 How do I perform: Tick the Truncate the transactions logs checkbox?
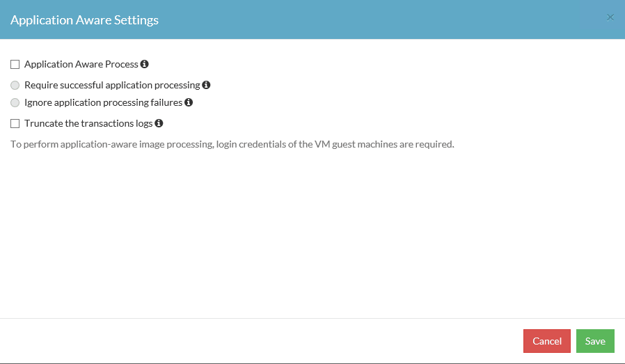[x=15, y=124]
